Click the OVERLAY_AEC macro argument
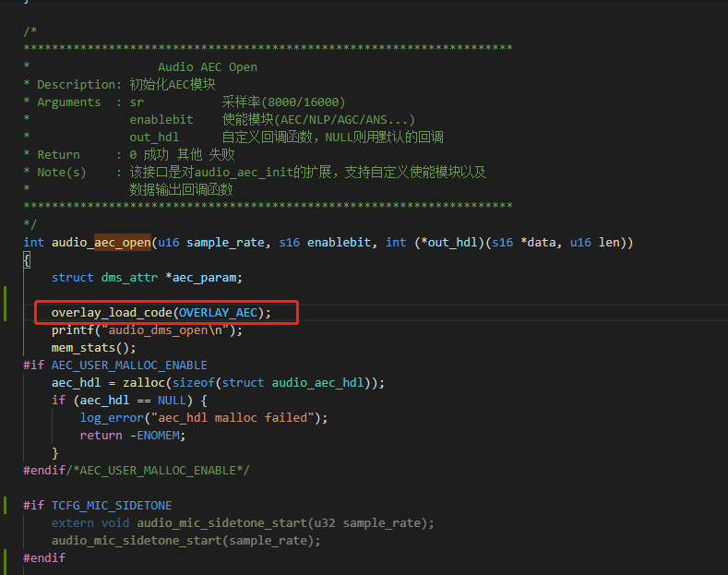The height and width of the screenshot is (575, 728). tap(218, 313)
